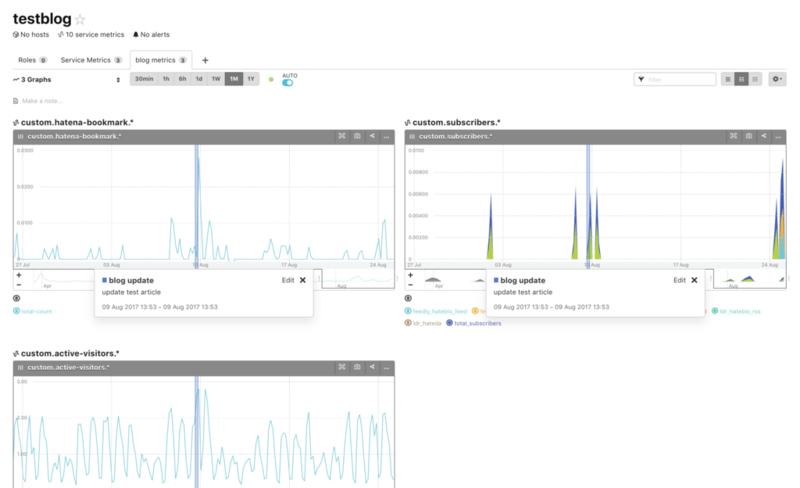Screen dimensions: 800x488
Task: Toggle the AUTO refresh switch
Action: click(x=288, y=83)
